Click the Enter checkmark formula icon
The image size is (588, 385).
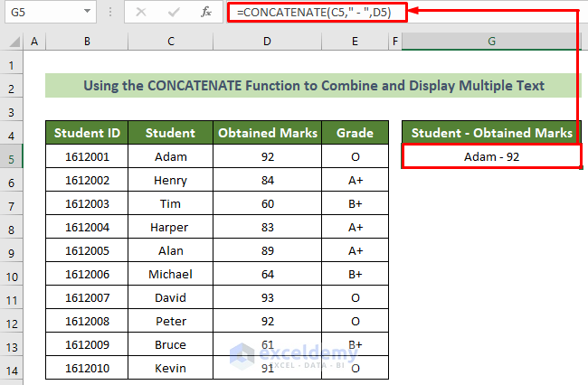173,12
